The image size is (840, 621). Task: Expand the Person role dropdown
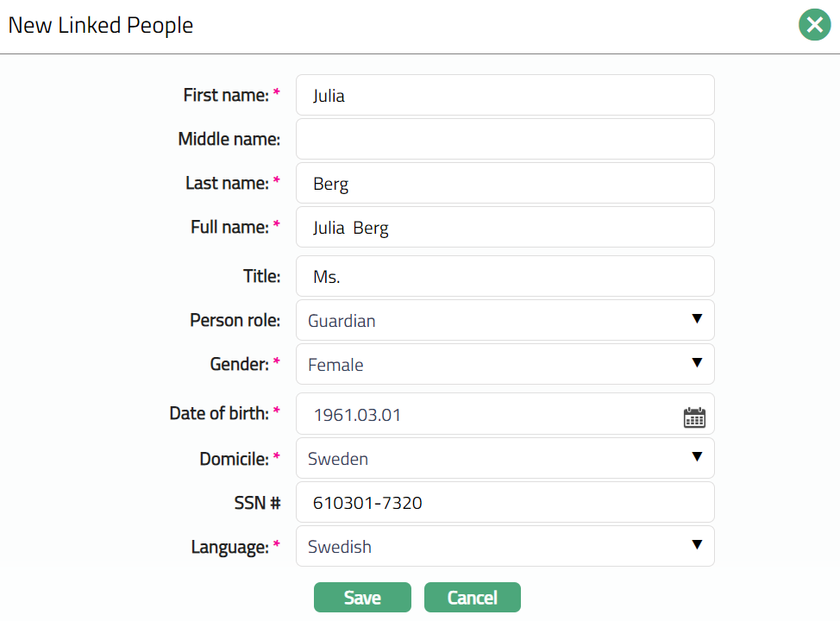[505, 321]
